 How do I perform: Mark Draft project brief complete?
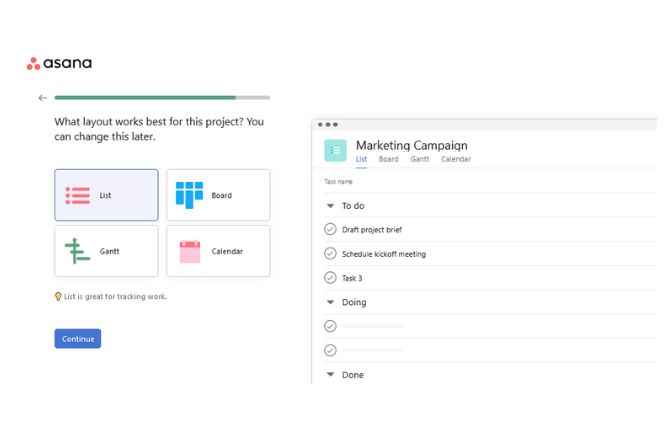(330, 229)
